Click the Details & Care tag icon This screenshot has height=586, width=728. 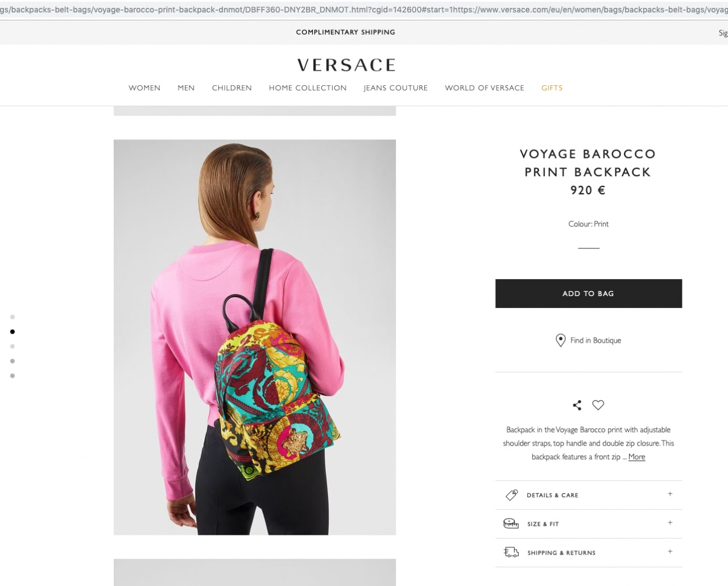tap(511, 495)
